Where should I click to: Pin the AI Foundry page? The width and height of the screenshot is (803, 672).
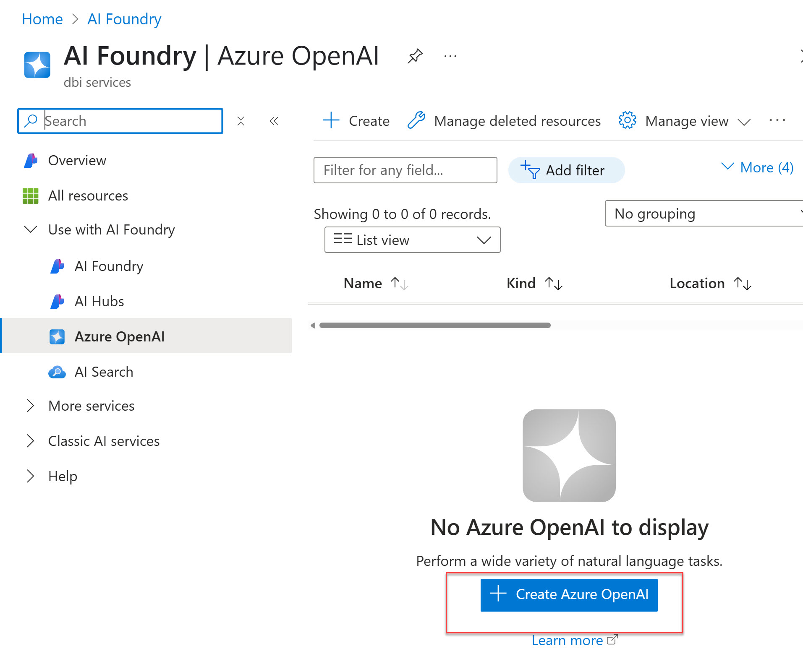(x=415, y=56)
